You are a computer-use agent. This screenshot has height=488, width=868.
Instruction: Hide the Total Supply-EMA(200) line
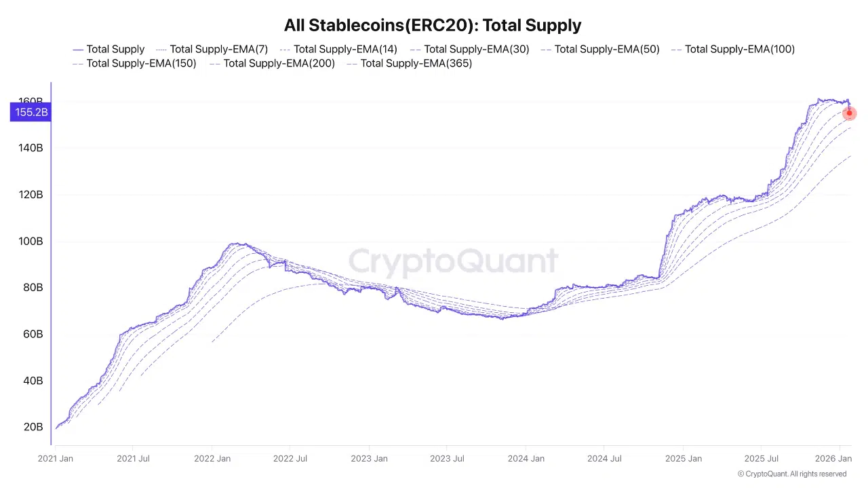[272, 63]
